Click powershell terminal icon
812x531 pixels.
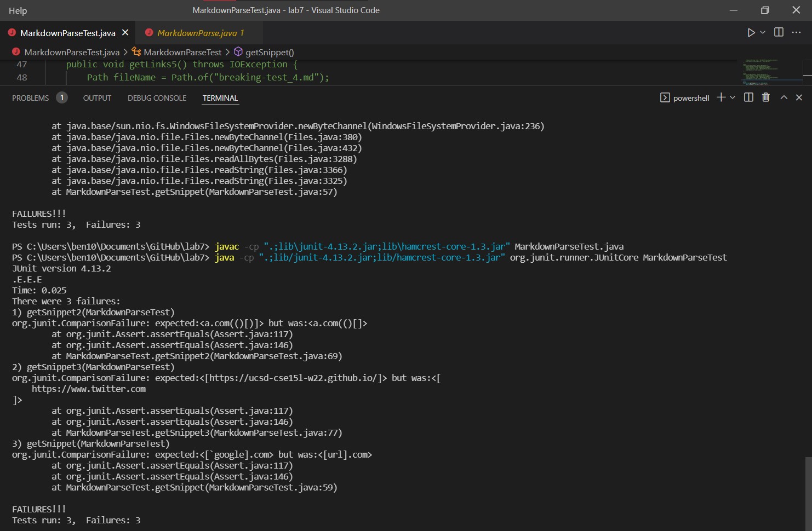tap(665, 97)
